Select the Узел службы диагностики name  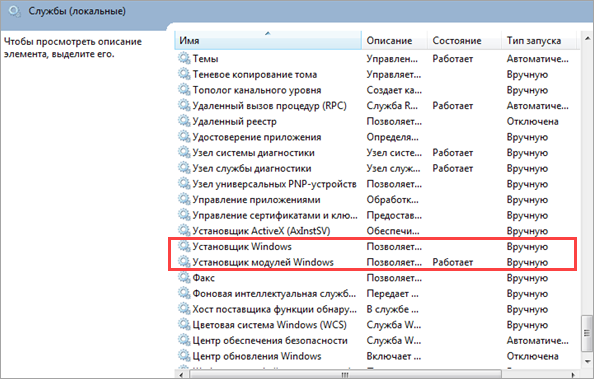pyautogui.click(x=252, y=168)
